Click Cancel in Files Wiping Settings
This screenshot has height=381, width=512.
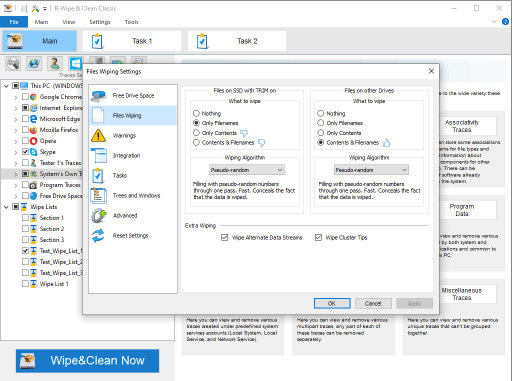[x=373, y=303]
